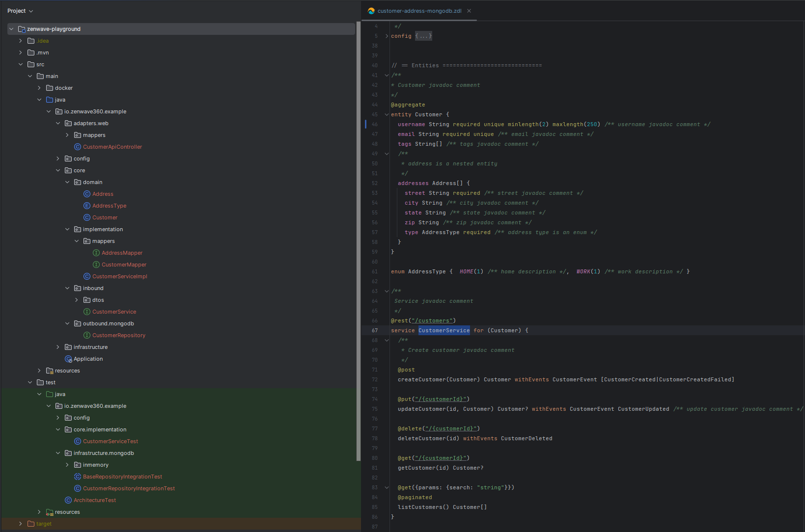The height and width of the screenshot is (532, 805).
Task: Fold the entity Customer block in gutter
Action: click(x=387, y=114)
